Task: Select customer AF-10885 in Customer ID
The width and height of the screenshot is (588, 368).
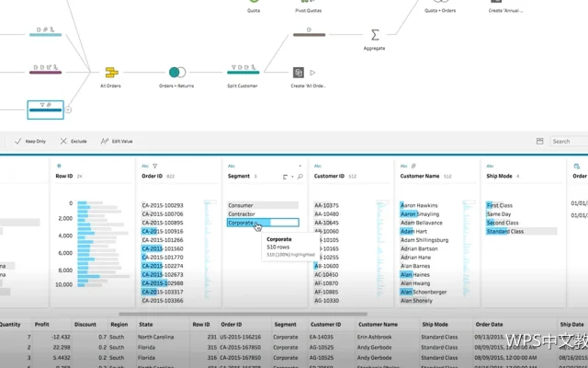Action: (x=326, y=292)
